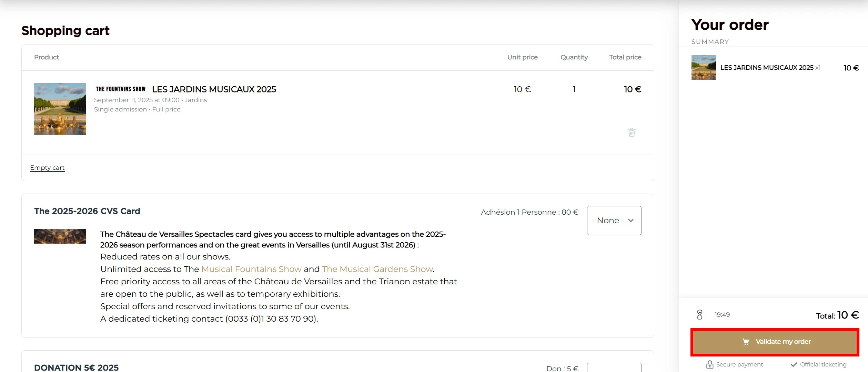Click the CVS Card banner image
The image size is (868, 372).
[x=60, y=236]
